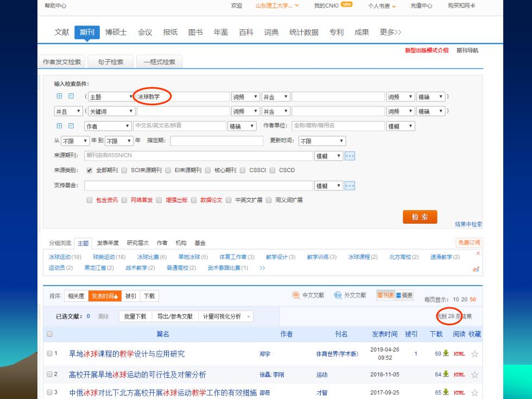Show 50 results per page

point(473,299)
